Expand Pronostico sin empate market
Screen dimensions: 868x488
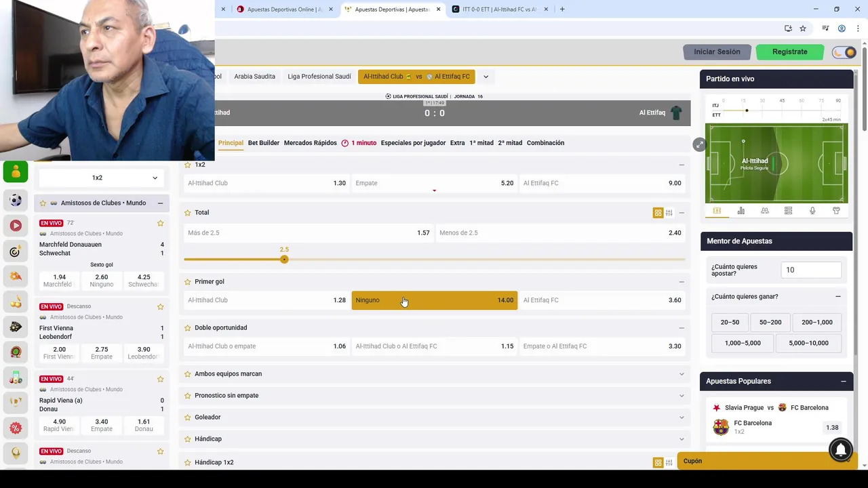click(682, 395)
